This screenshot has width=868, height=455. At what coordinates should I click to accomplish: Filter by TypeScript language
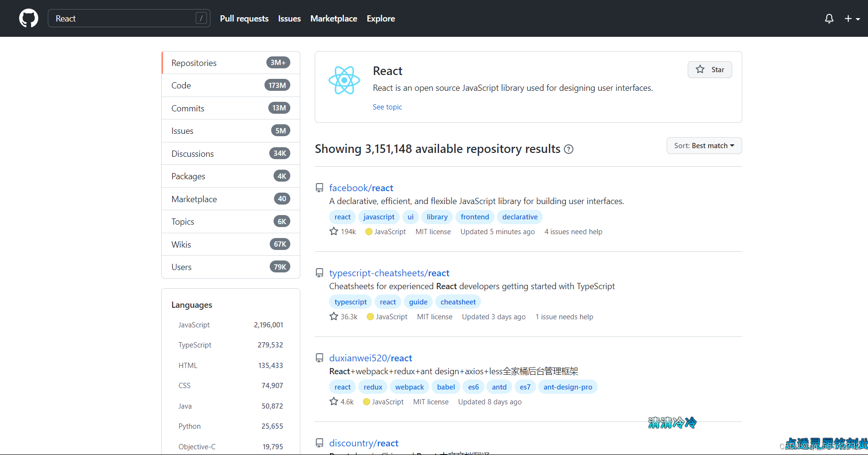(231, 345)
